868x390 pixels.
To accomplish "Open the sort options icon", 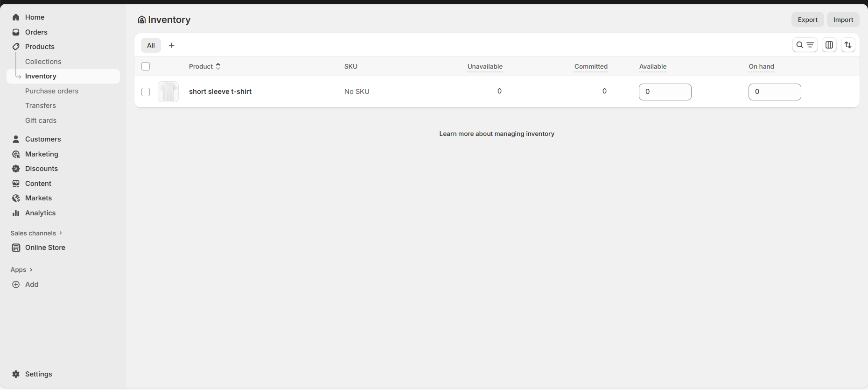I will (x=848, y=45).
